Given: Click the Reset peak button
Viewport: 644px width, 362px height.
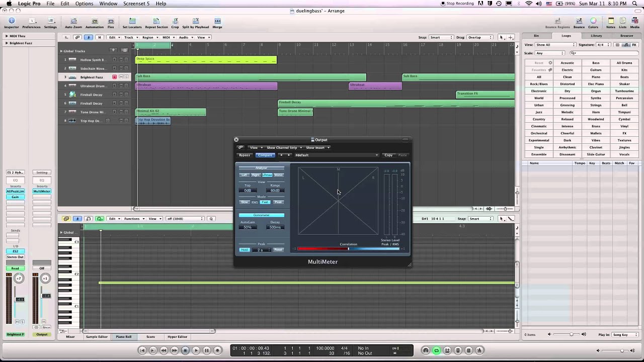Looking at the screenshot, I should click(x=278, y=250).
